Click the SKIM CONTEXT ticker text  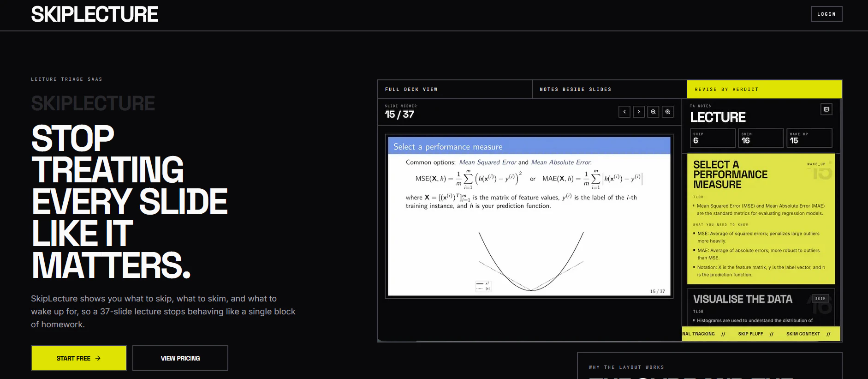[x=803, y=334]
